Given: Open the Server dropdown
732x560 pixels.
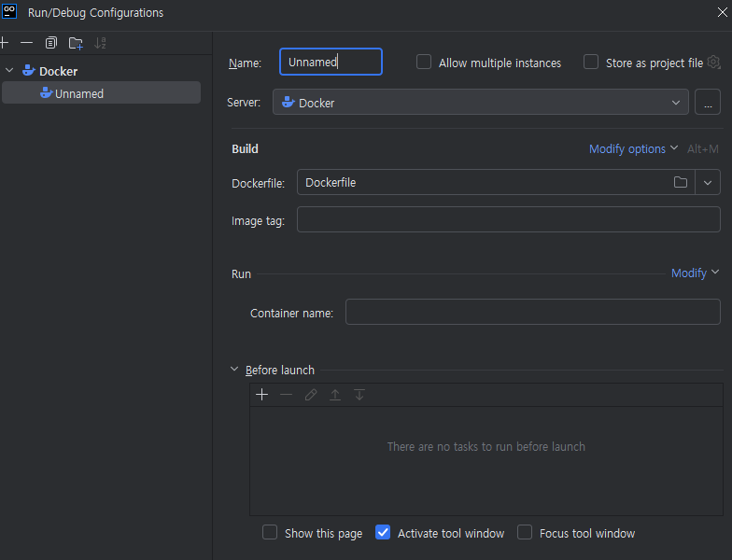Looking at the screenshot, I should [480, 102].
